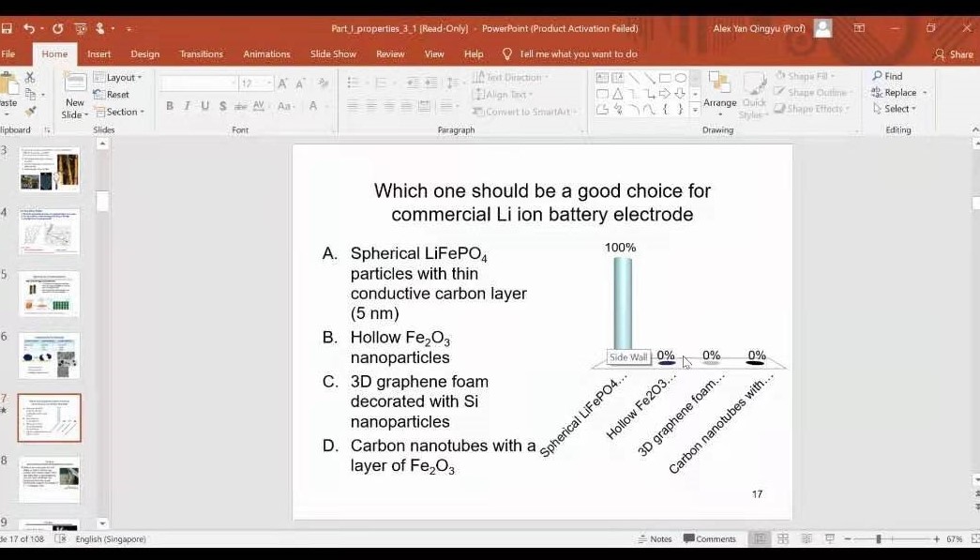Click the Share button
Image resolution: width=980 pixels, height=560 pixels.
954,54
